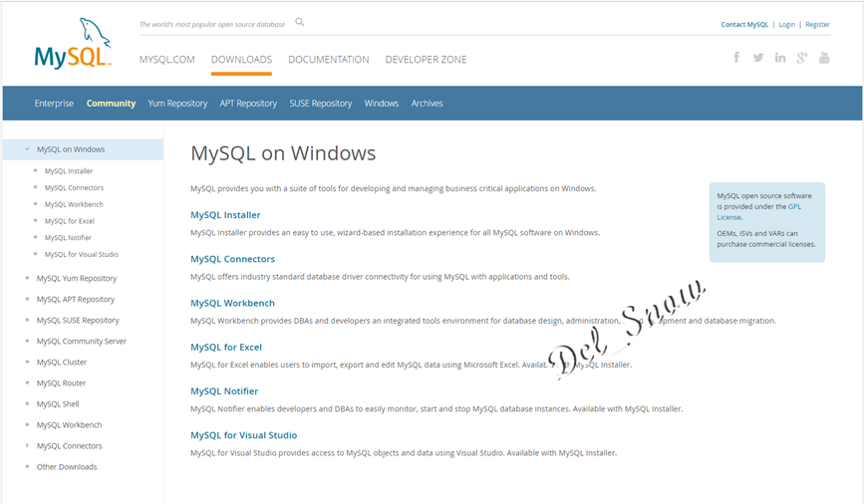Click the Register link
The width and height of the screenshot is (864, 504).
click(818, 24)
